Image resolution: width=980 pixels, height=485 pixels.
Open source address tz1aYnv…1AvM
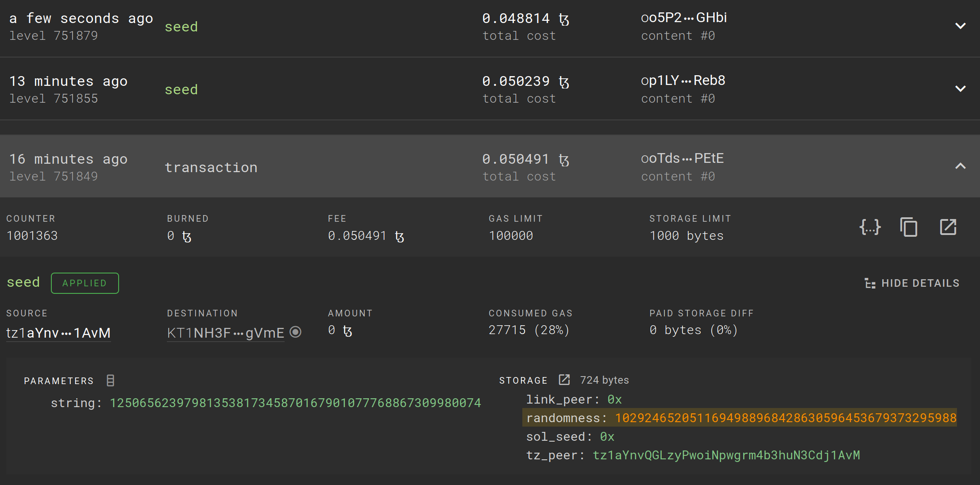tap(58, 333)
